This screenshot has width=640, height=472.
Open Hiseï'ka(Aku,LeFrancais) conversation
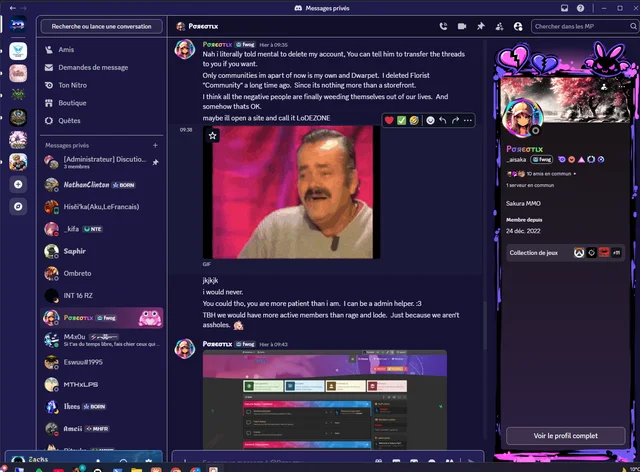[101, 207]
